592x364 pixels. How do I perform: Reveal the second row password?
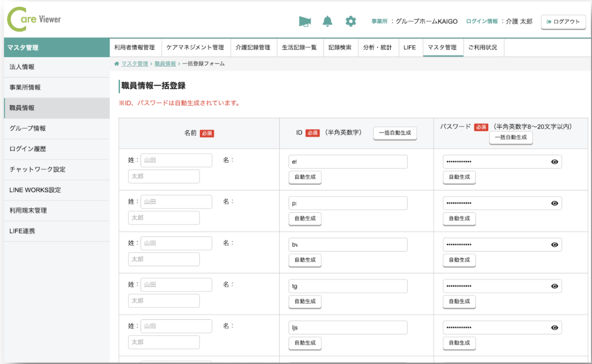(554, 203)
